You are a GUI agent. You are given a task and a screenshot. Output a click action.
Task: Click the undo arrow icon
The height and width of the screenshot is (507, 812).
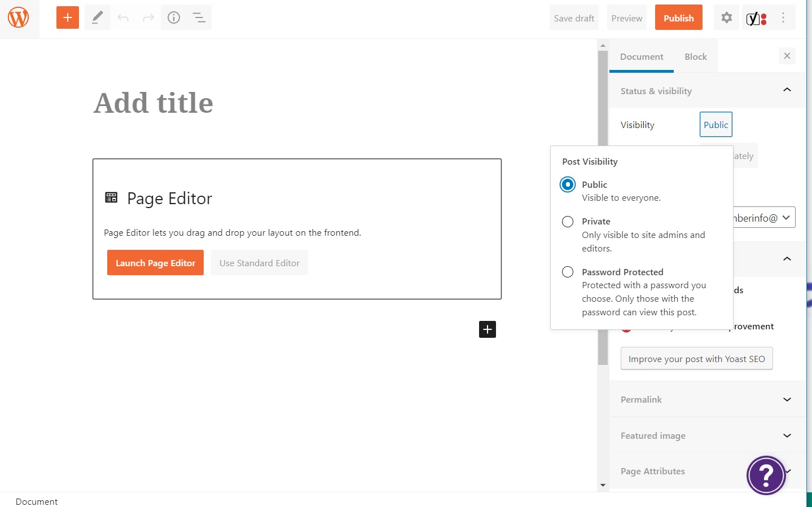coord(123,17)
